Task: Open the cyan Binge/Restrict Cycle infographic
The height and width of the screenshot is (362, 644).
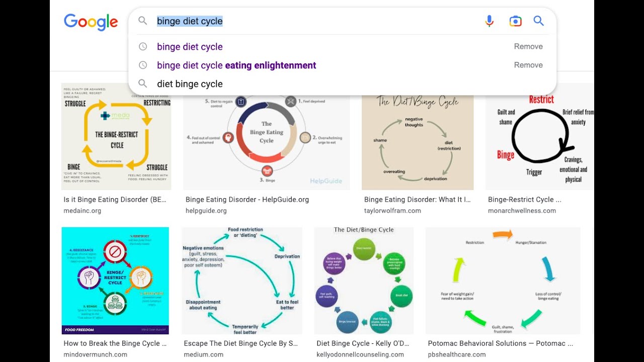Action: [115, 281]
